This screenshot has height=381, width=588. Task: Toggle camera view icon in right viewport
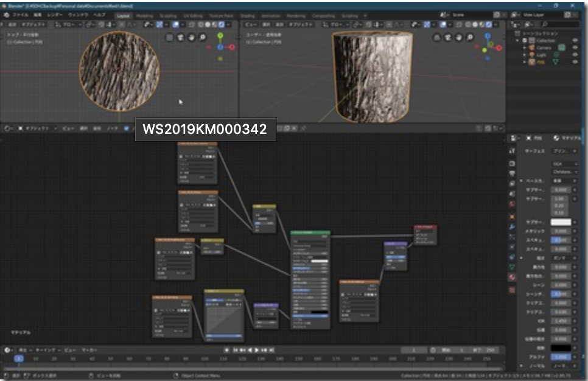[448, 38]
